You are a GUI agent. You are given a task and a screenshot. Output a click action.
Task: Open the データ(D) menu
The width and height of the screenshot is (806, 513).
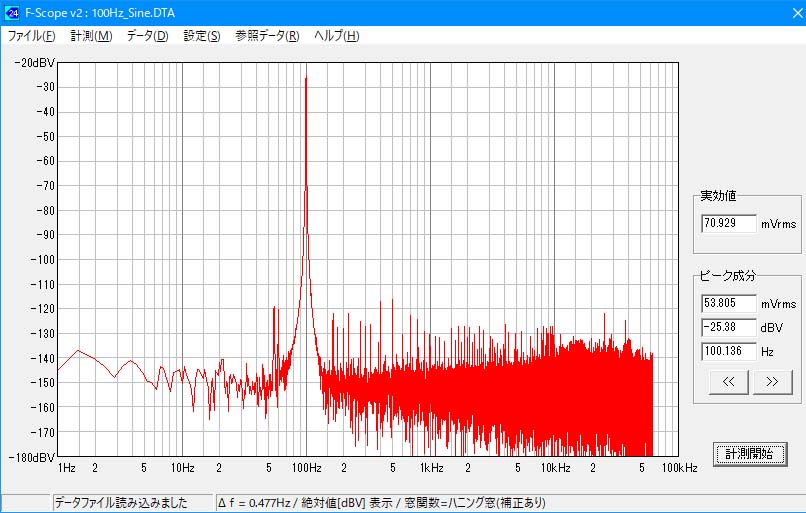click(x=147, y=36)
